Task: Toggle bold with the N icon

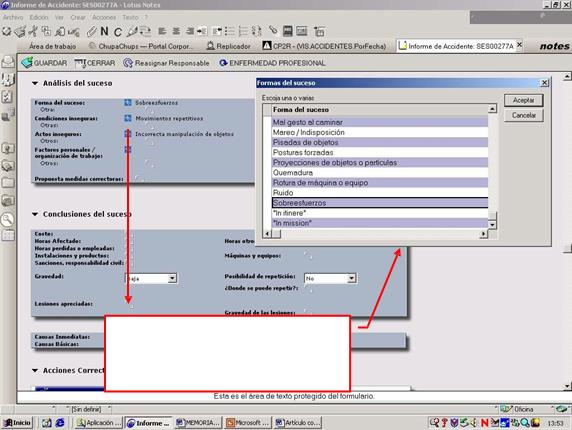Action: 104,31
